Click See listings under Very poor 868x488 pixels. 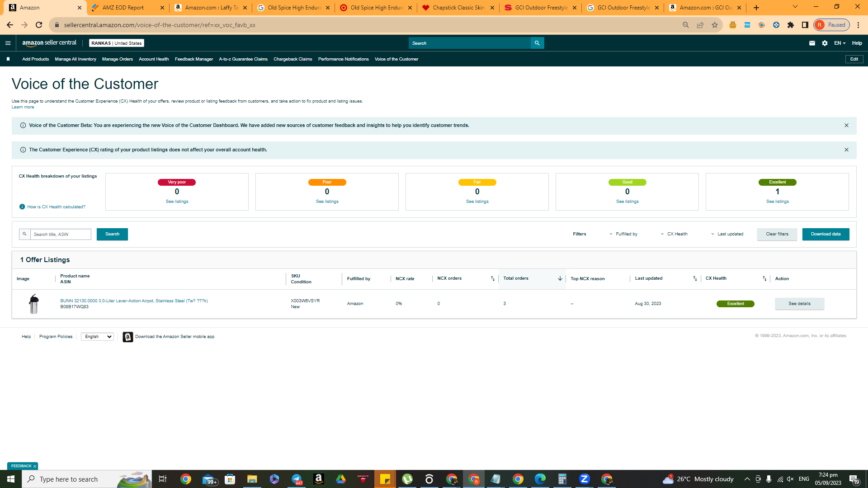pos(177,202)
